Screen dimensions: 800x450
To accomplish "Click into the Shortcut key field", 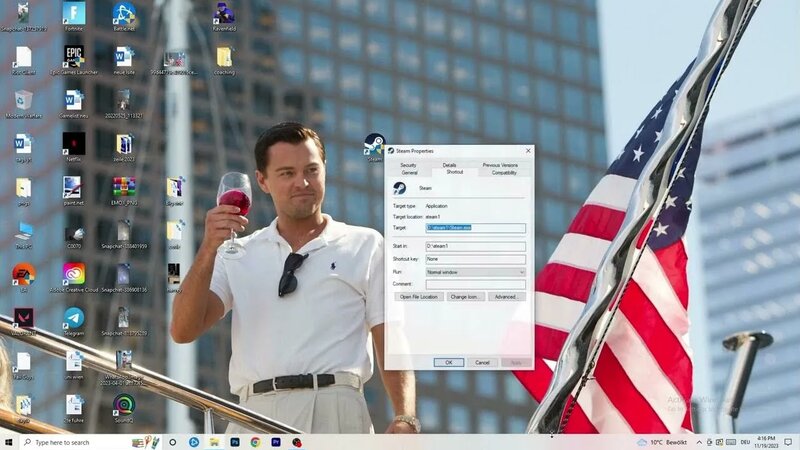I will pos(476,259).
